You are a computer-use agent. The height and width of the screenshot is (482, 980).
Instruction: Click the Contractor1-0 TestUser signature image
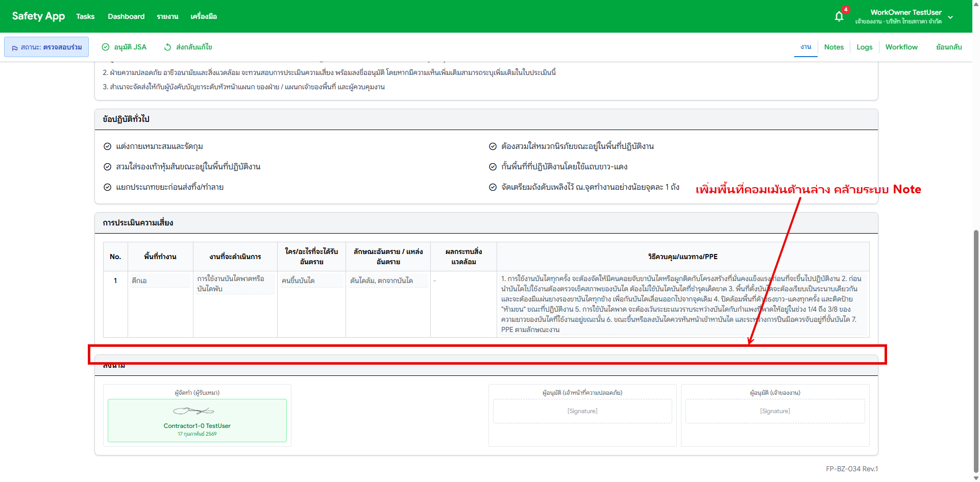pos(193,411)
